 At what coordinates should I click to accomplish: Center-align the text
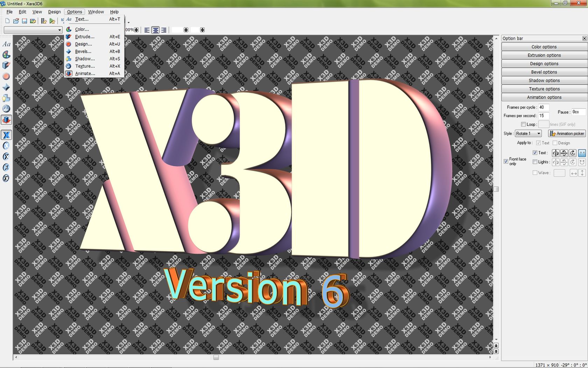click(155, 30)
